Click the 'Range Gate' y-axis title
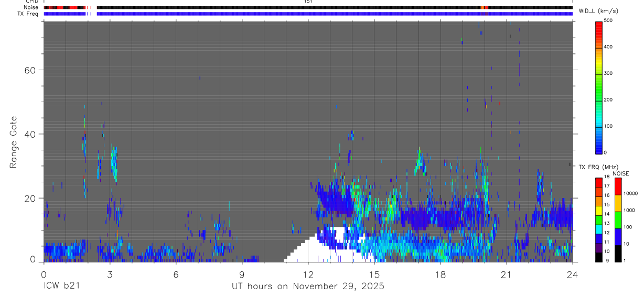The width and height of the screenshot is (644, 297). (14, 142)
